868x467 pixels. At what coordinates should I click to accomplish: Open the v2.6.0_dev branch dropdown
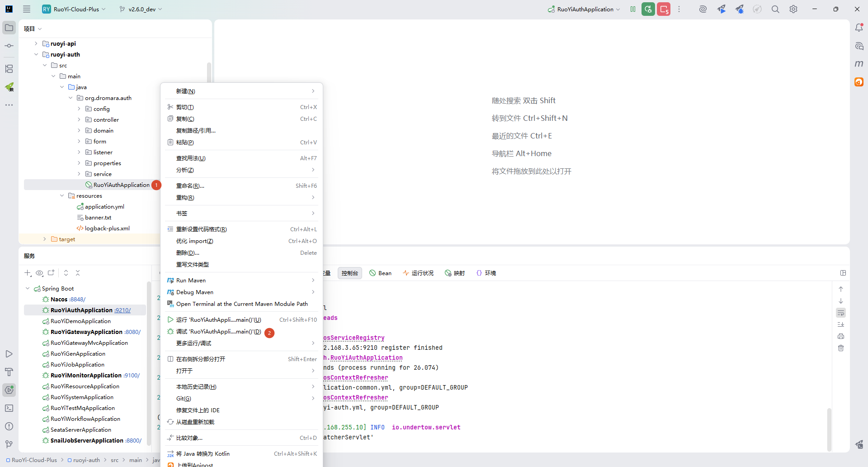pyautogui.click(x=141, y=10)
